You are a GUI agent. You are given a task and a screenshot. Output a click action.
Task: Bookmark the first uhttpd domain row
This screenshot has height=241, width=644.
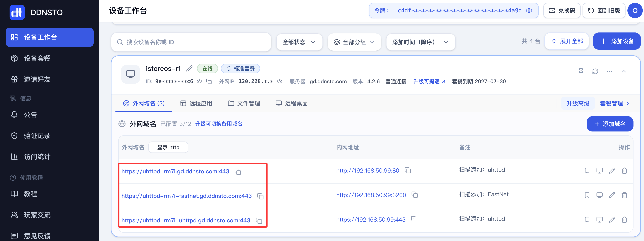pos(587,171)
